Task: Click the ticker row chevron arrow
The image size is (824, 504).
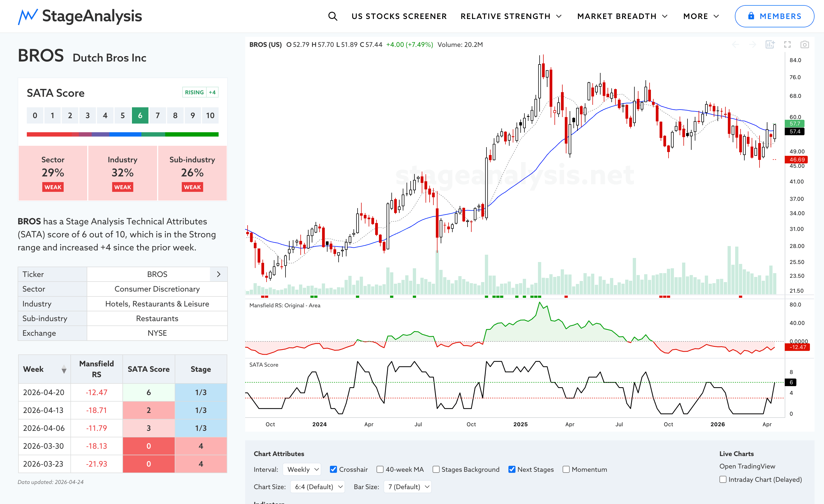Action: [219, 274]
